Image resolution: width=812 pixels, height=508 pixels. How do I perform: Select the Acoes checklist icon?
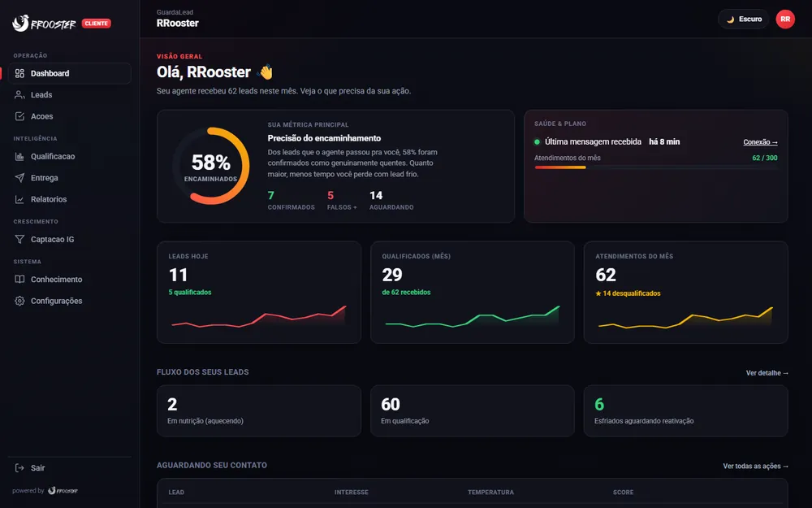19,116
